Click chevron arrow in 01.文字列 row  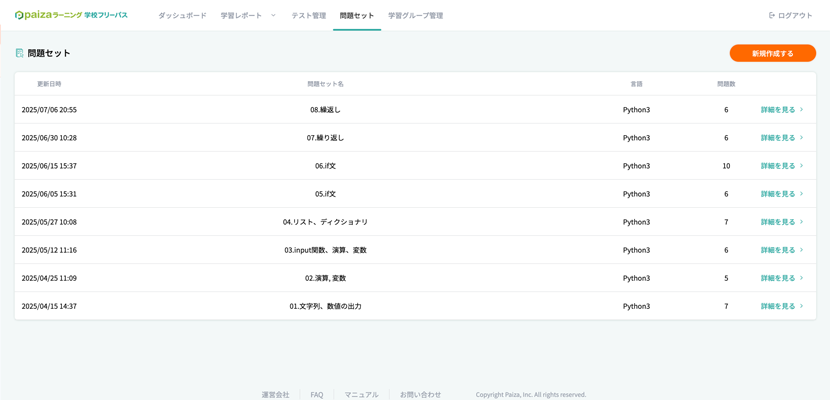click(801, 306)
